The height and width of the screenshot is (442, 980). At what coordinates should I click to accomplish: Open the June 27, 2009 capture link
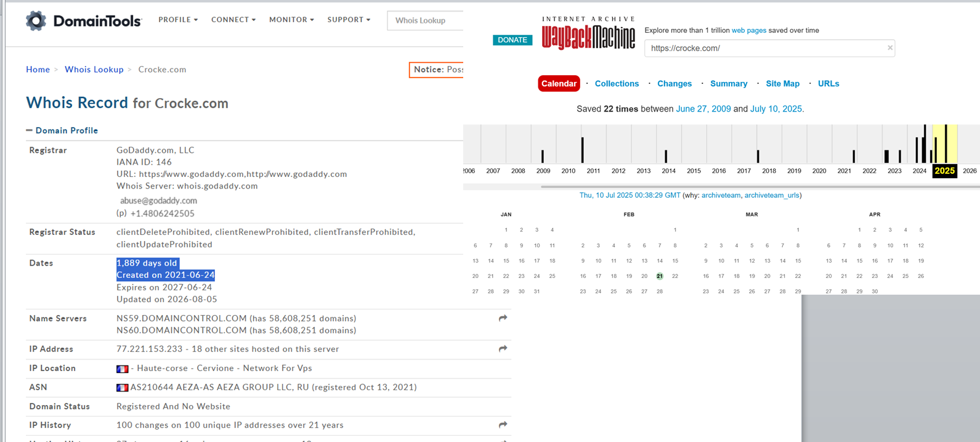tap(703, 108)
